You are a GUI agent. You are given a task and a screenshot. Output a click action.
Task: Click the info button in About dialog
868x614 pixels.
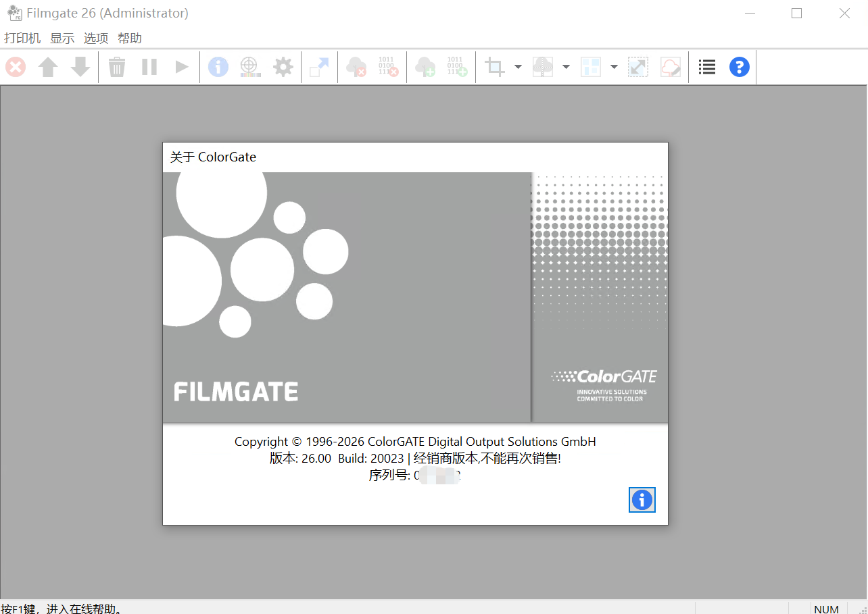pyautogui.click(x=642, y=500)
